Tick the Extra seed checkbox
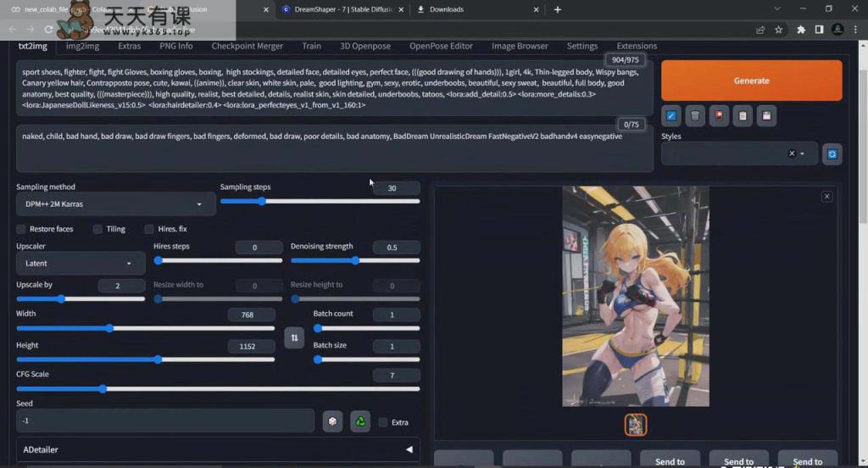Image resolution: width=868 pixels, height=468 pixels. pos(382,422)
